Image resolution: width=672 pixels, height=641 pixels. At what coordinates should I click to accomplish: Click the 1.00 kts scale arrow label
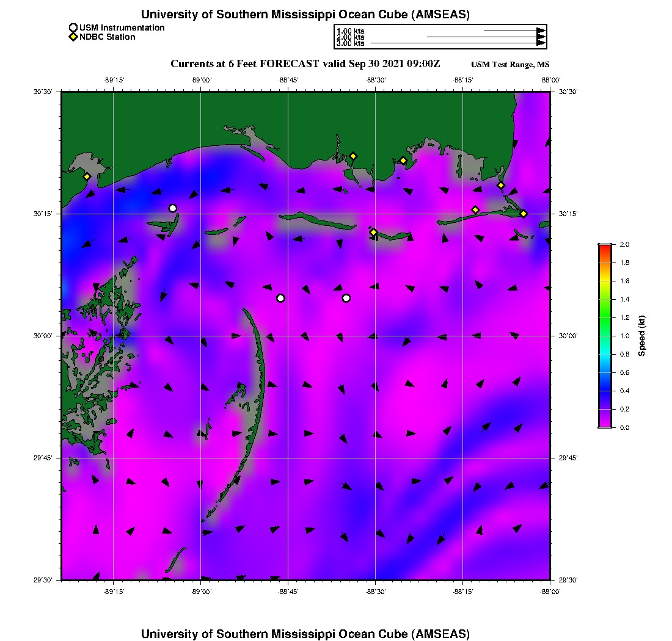350,31
